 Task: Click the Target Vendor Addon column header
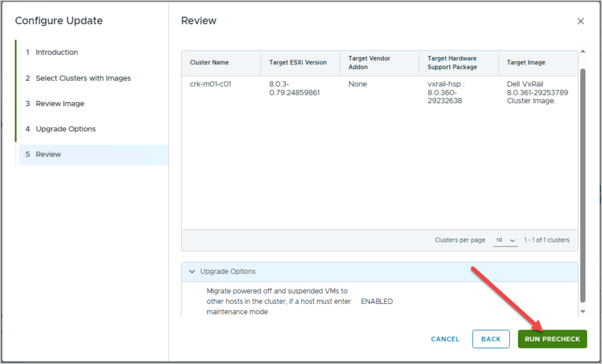coord(369,62)
